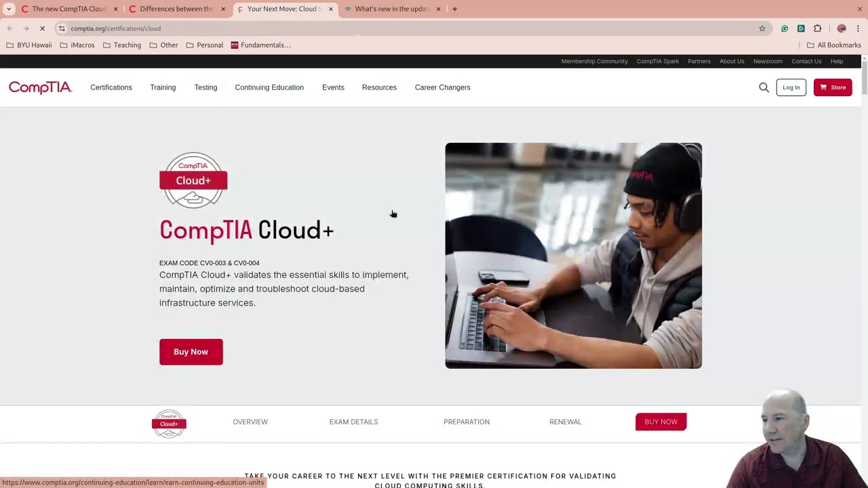Screen dimensions: 868x488
Task: Open CompTIA Spark link
Action: click(x=658, y=61)
